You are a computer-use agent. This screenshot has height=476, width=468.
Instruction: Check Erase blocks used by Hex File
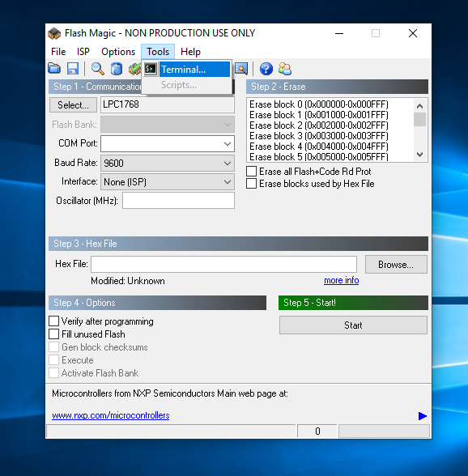pos(251,184)
